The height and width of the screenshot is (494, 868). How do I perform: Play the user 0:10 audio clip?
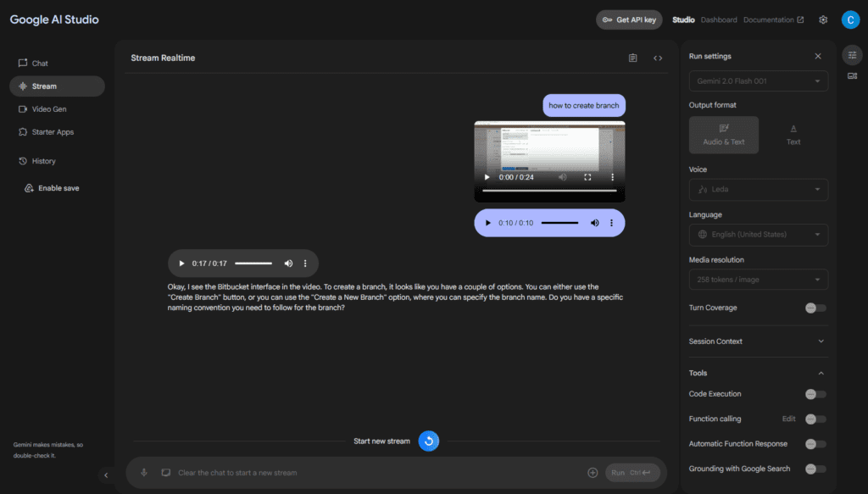[x=487, y=223]
